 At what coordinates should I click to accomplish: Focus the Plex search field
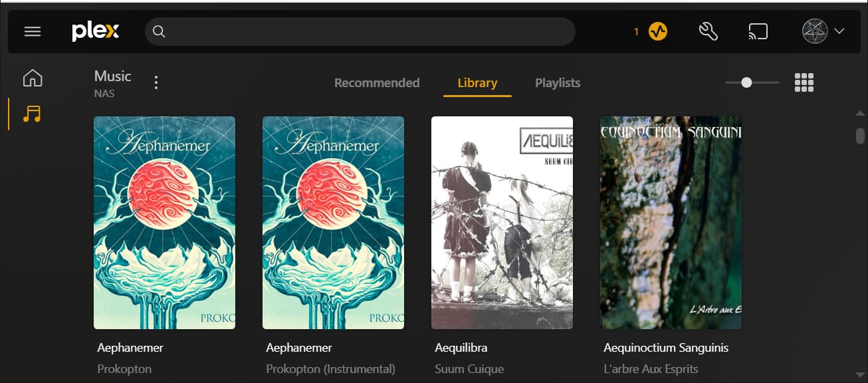[x=360, y=31]
